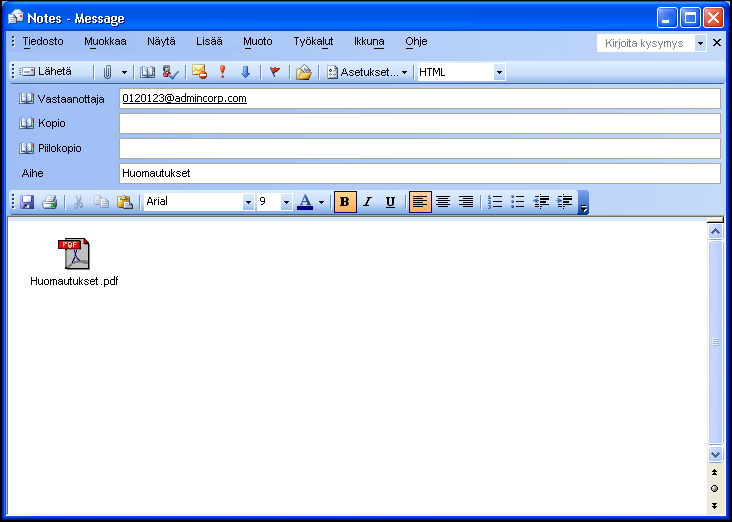The image size is (732, 522).
Task: Open the Työkalut menu
Action: click(x=313, y=42)
